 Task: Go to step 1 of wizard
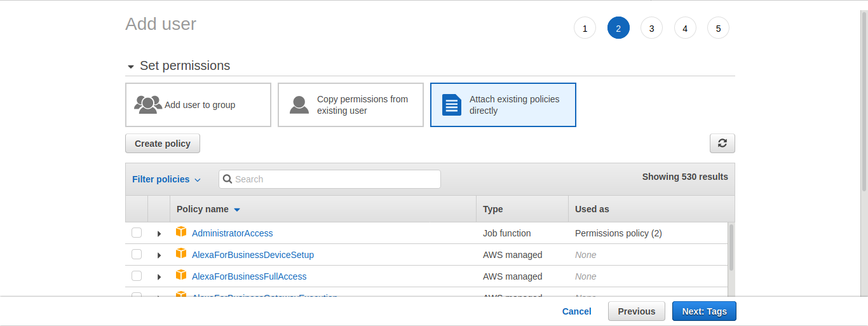pyautogui.click(x=585, y=28)
